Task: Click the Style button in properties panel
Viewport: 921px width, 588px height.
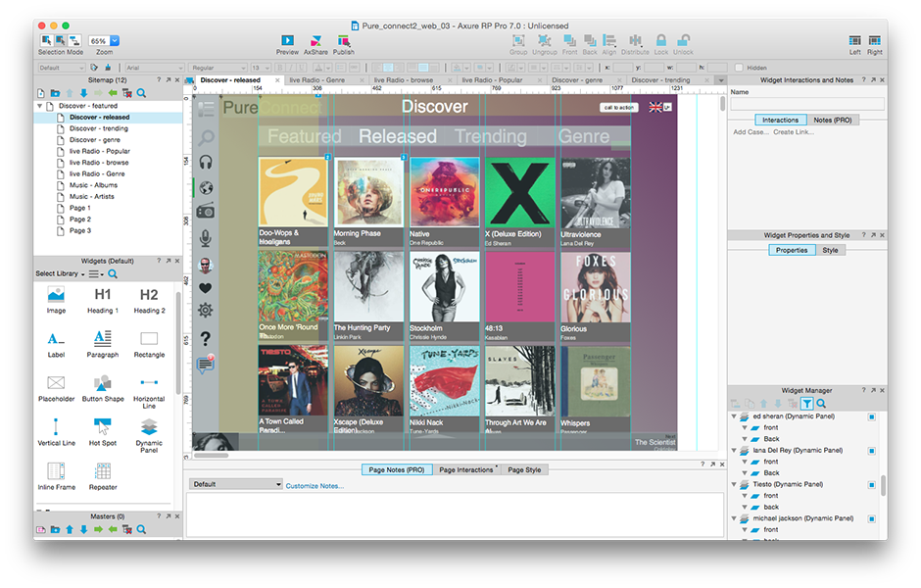Action: pos(829,250)
